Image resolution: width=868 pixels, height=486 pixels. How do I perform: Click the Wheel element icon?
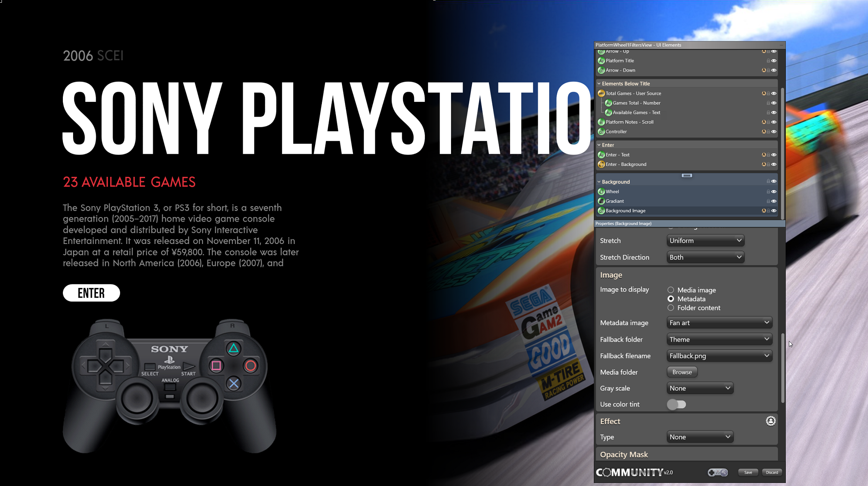601,192
